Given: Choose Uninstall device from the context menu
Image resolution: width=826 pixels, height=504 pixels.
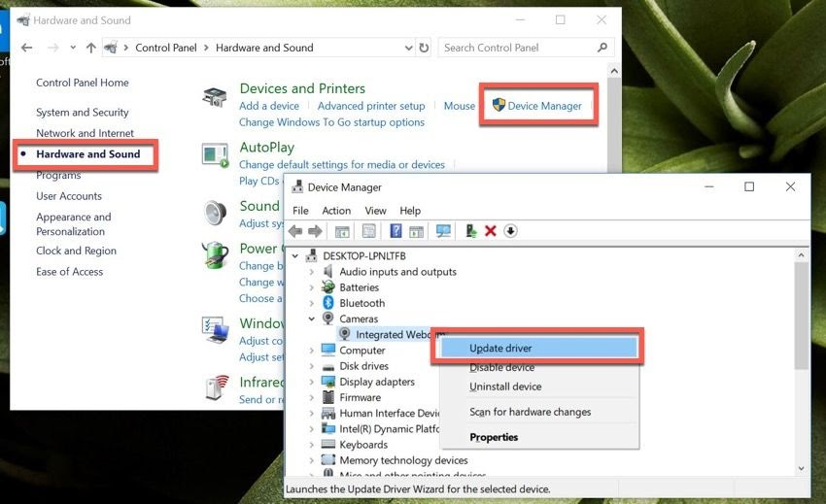Looking at the screenshot, I should click(538, 386).
